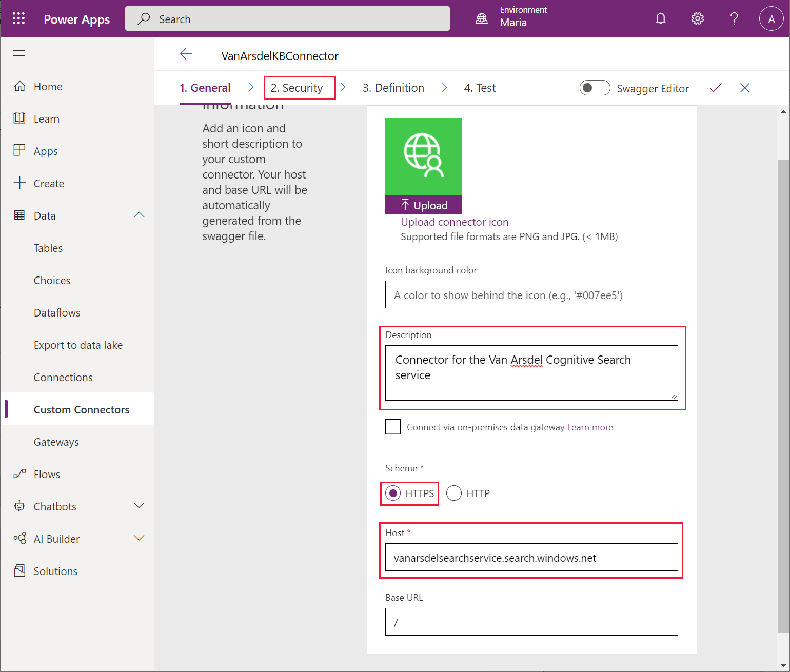Click the Chatbots robot icon

point(19,506)
